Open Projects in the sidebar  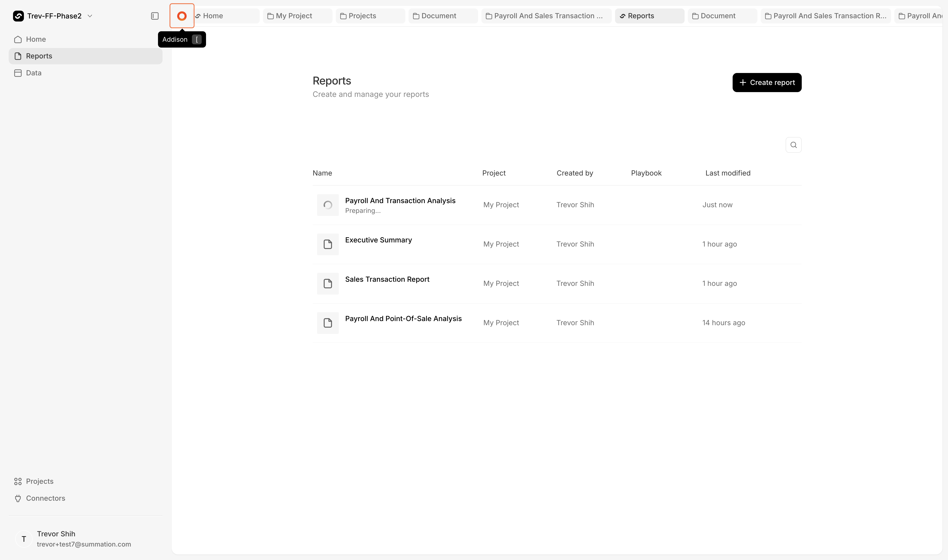86,482
